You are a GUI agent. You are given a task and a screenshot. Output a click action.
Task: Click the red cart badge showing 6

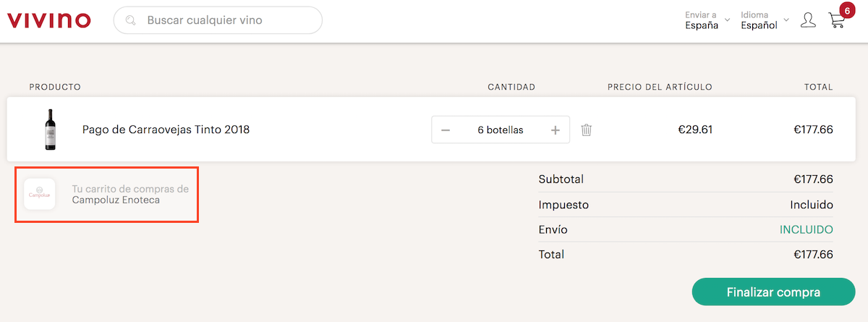click(846, 10)
